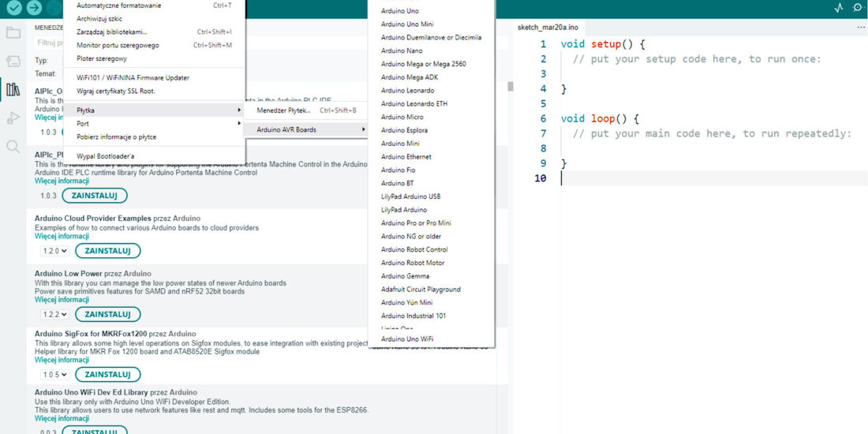Image resolution: width=868 pixels, height=434 pixels.
Task: Select Arduino Nano board
Action: pyautogui.click(x=431, y=51)
